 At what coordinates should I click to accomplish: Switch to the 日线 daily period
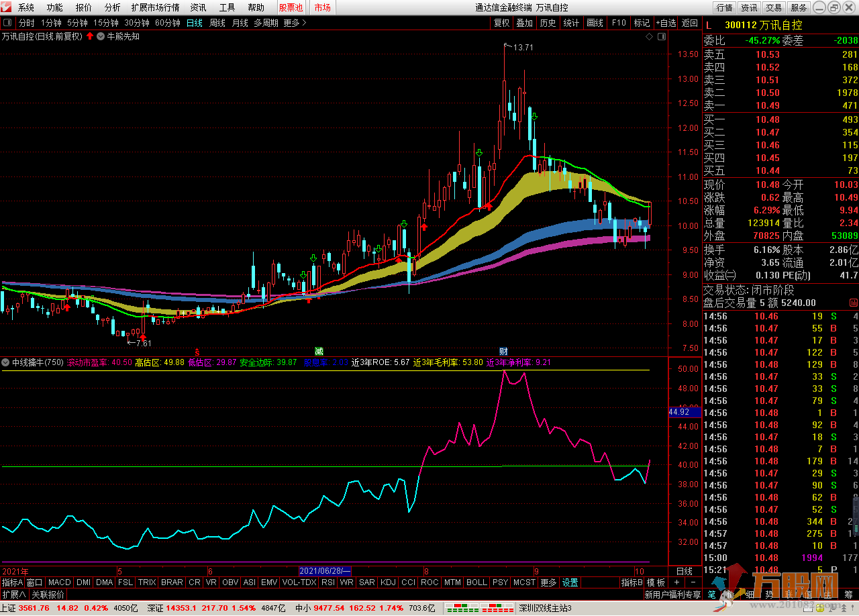[x=194, y=23]
